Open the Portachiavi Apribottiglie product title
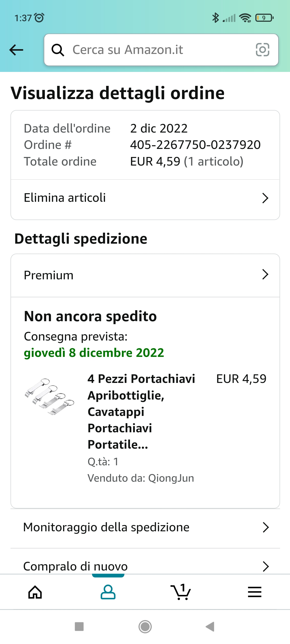 (142, 412)
